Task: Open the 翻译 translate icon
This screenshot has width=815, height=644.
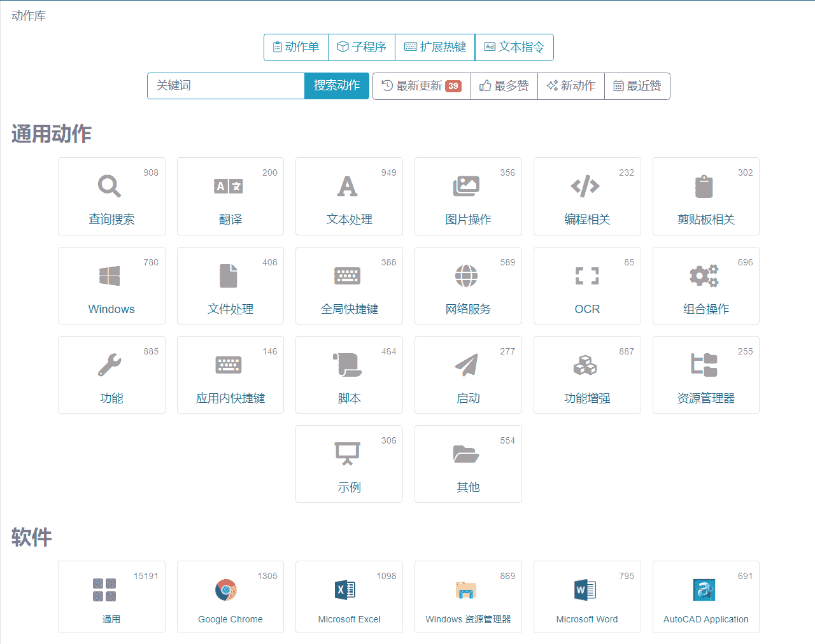Action: tap(229, 186)
